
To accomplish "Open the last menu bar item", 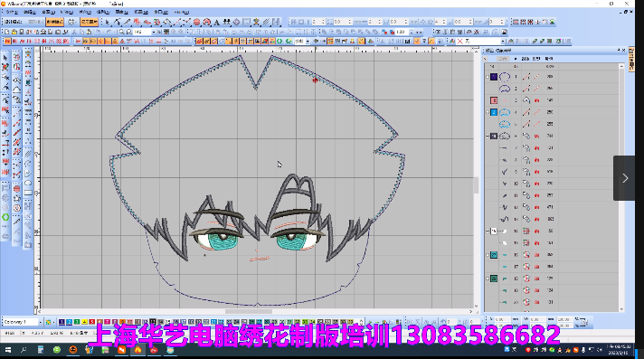I will (x=181, y=12).
